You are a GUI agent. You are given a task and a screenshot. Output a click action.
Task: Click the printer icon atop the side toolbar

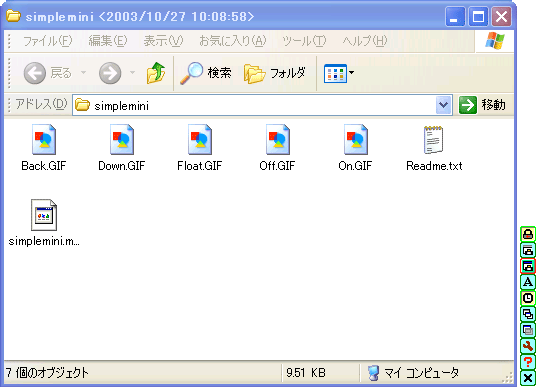pyautogui.click(x=528, y=234)
